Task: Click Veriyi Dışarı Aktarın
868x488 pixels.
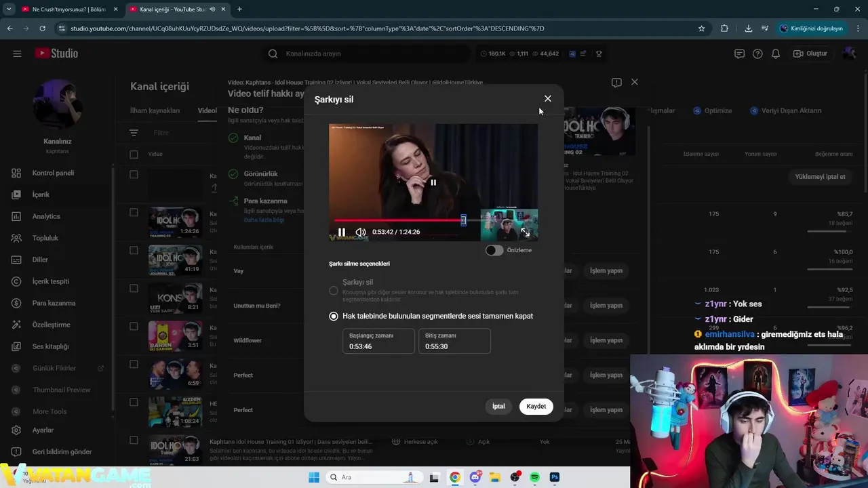Action: point(785,110)
